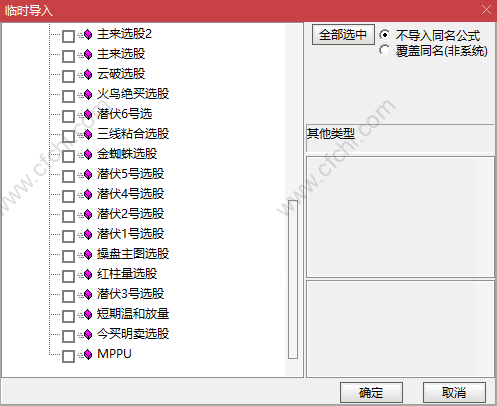Select the 不导入同名公式 radio option

(385, 35)
